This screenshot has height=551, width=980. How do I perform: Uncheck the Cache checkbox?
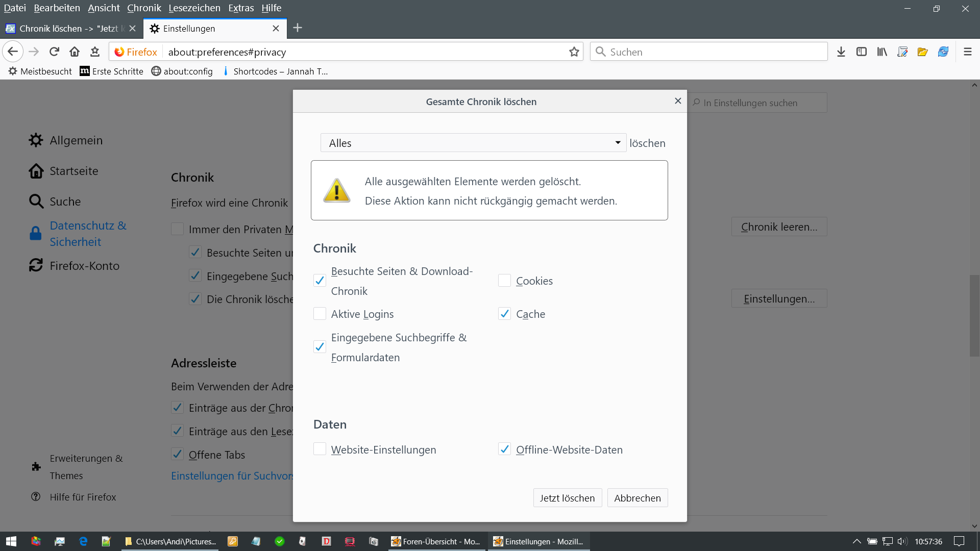[504, 314]
